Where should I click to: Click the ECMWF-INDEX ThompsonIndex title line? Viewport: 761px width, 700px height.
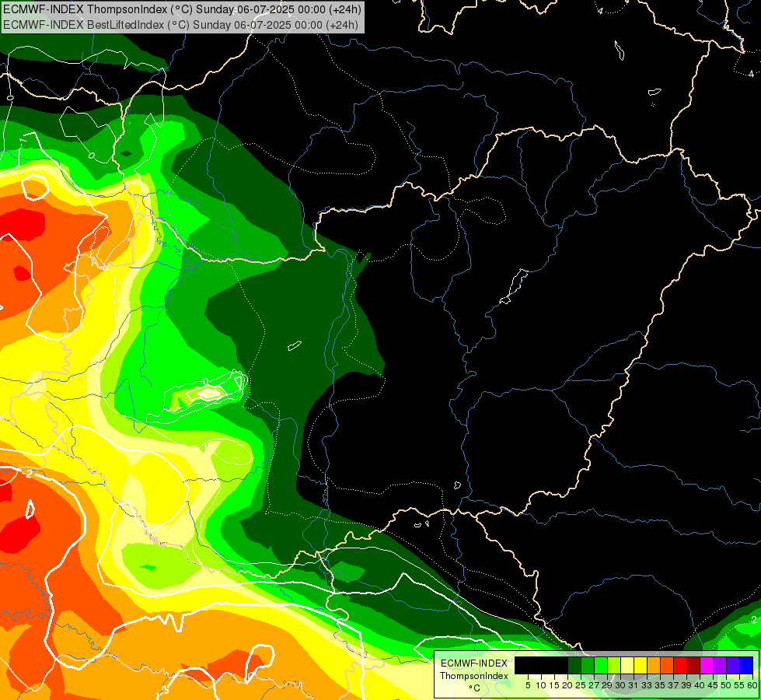[x=182, y=9]
